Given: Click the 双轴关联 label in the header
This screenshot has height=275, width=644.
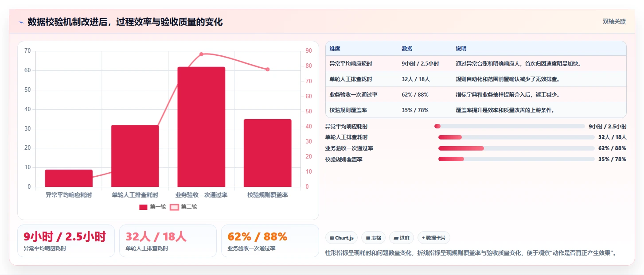Looking at the screenshot, I should coord(614,22).
